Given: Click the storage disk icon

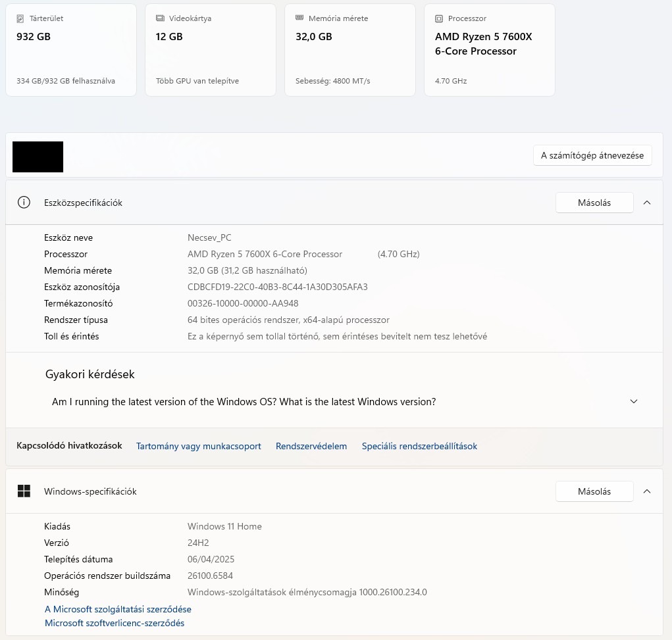Looking at the screenshot, I should 20,18.
